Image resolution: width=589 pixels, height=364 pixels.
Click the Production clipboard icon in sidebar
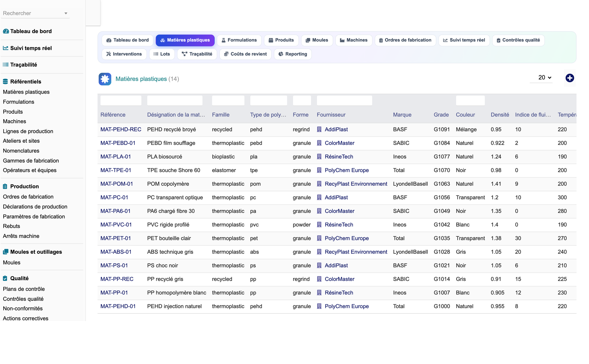point(5,187)
